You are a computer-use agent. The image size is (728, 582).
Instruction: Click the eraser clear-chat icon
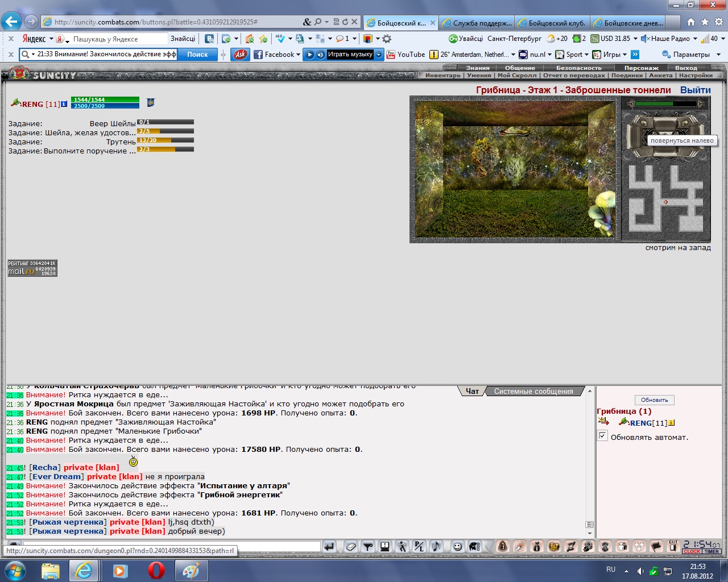click(x=350, y=547)
